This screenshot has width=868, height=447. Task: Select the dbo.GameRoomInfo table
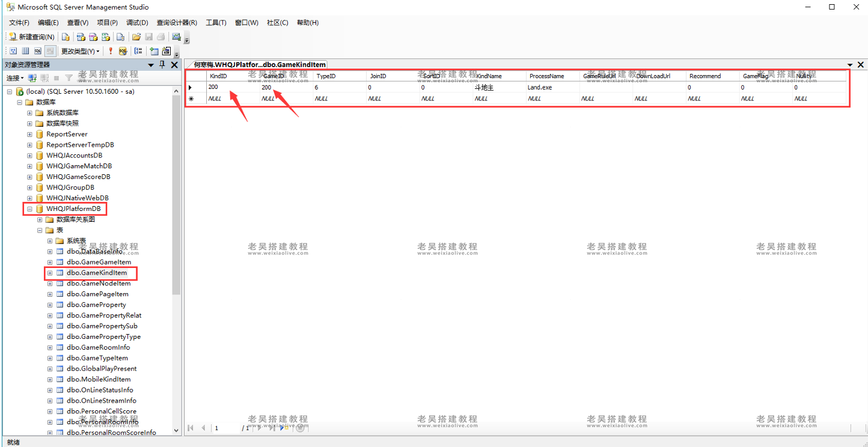(x=98, y=347)
